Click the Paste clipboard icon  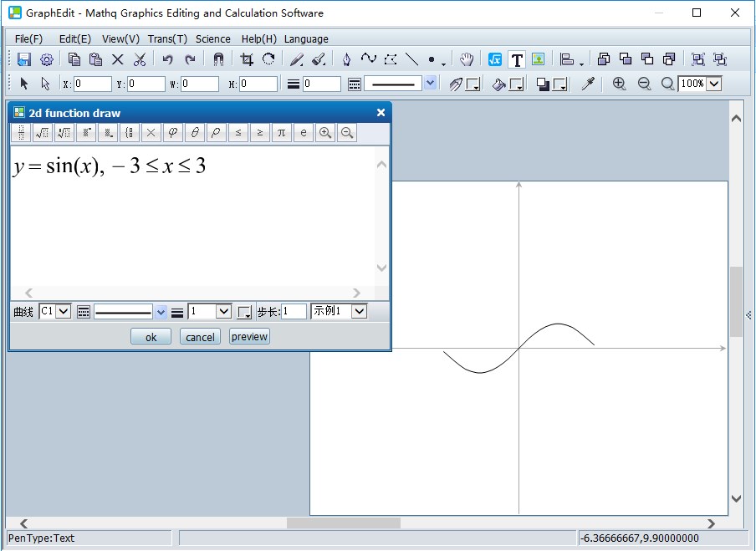pos(96,59)
